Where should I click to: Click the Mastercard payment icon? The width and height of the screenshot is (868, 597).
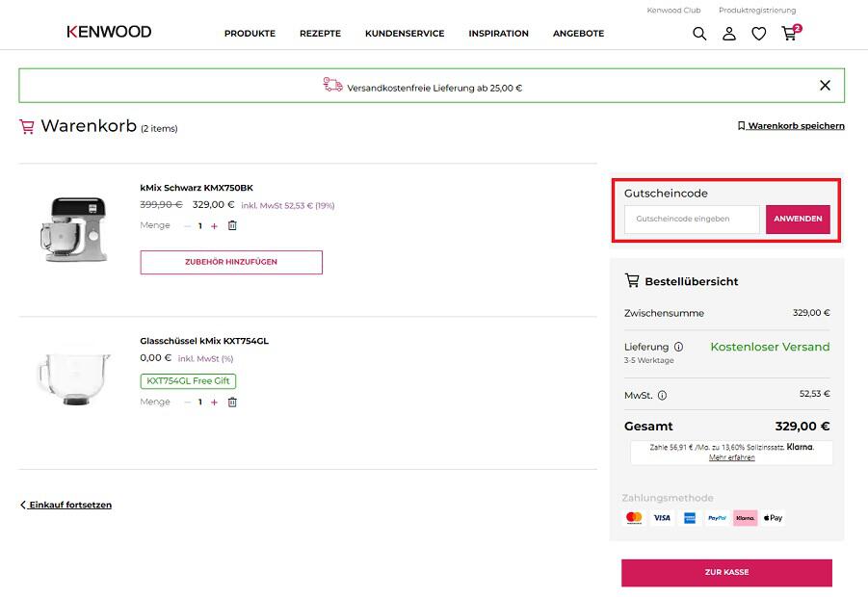pyautogui.click(x=634, y=518)
